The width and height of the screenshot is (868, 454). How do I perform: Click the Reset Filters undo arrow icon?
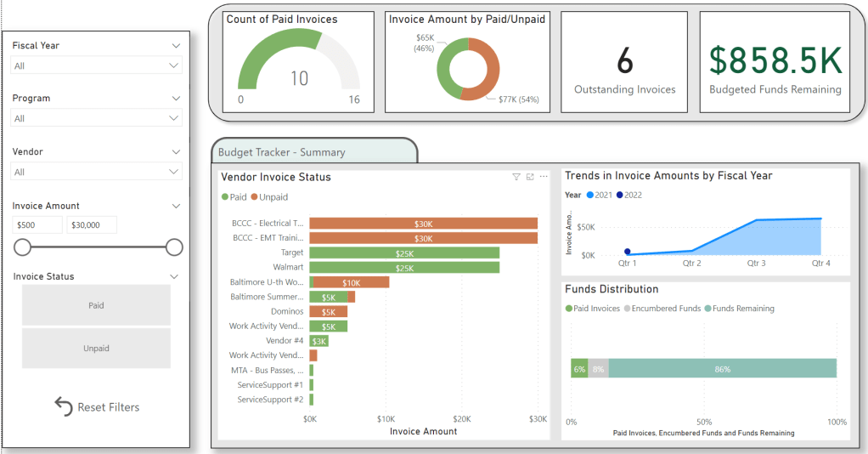(64, 406)
